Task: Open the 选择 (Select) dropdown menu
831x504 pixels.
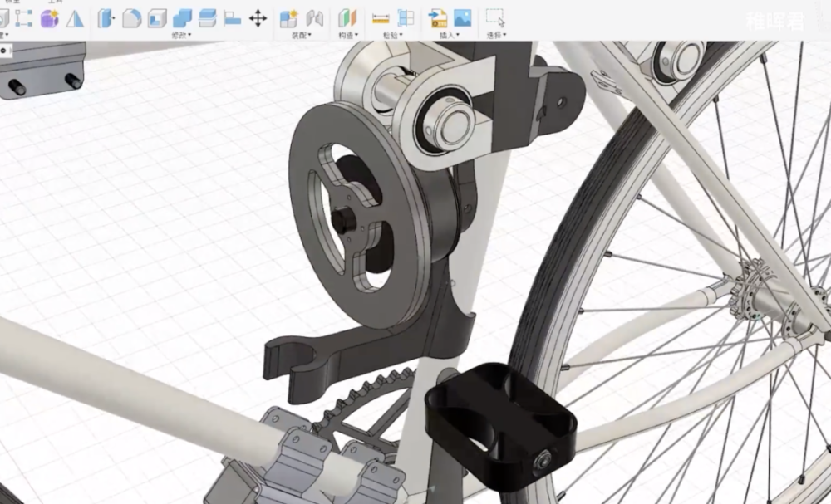Action: click(497, 35)
